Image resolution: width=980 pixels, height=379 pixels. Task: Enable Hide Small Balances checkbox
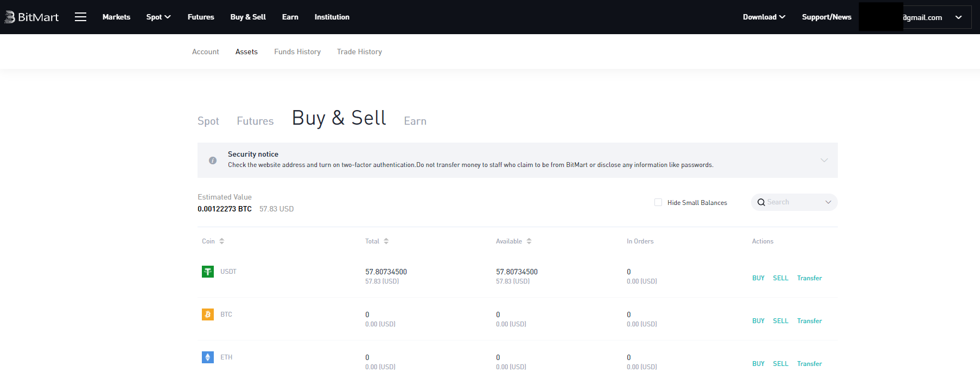pos(658,202)
